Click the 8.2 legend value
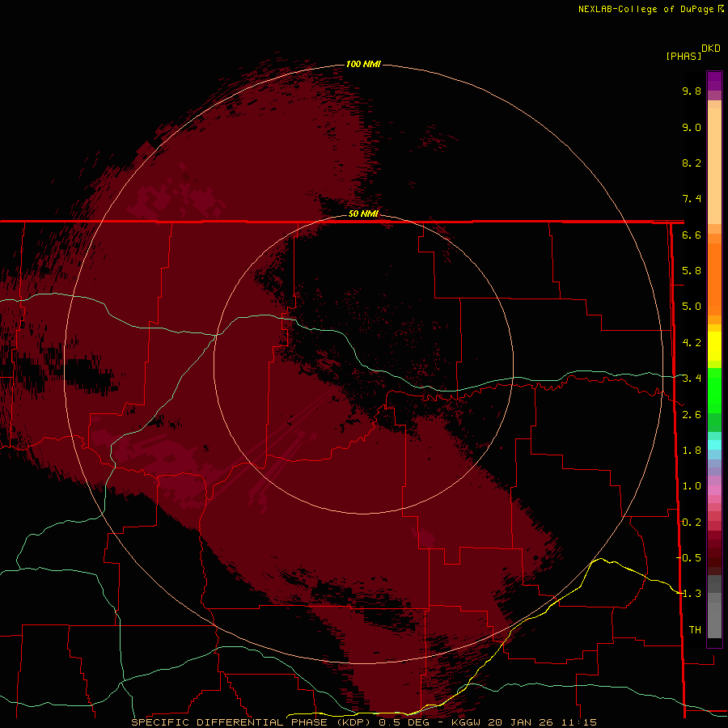 coord(692,163)
